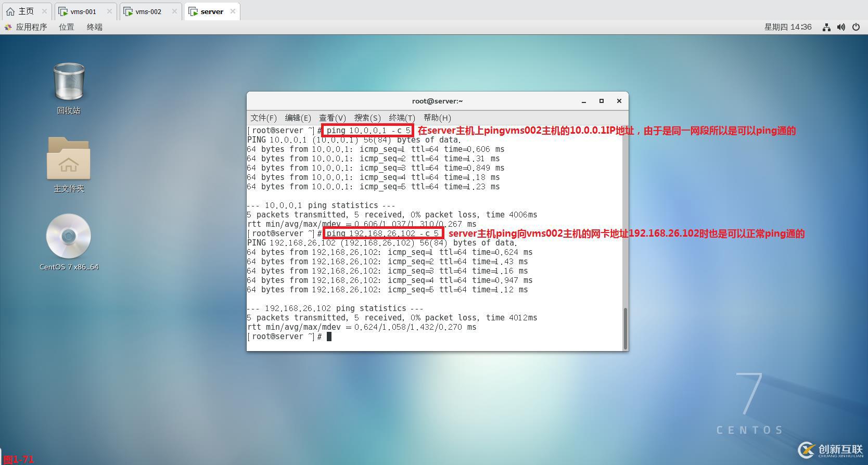Open terminal 编辑(E) menu
The width and height of the screenshot is (868, 465).
pos(298,118)
